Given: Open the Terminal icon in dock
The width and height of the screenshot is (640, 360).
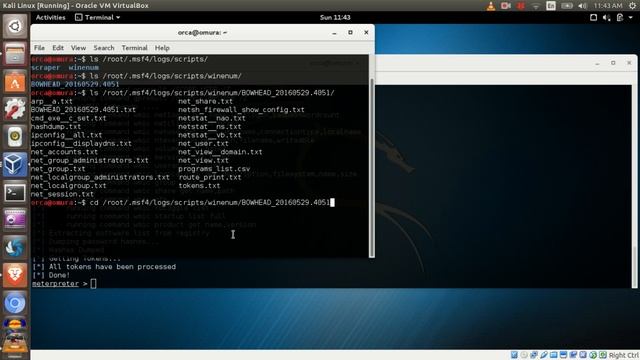Looking at the screenshot, I should coord(15,193).
